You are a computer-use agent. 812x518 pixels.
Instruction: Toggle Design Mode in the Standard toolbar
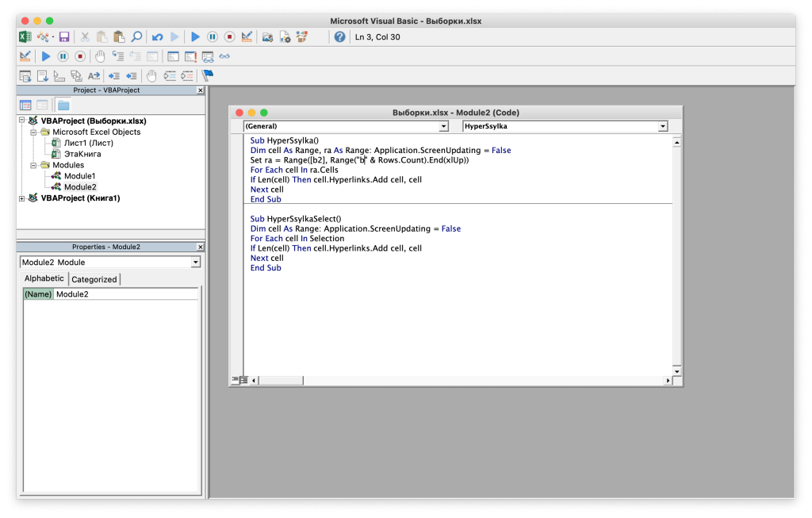[247, 36]
